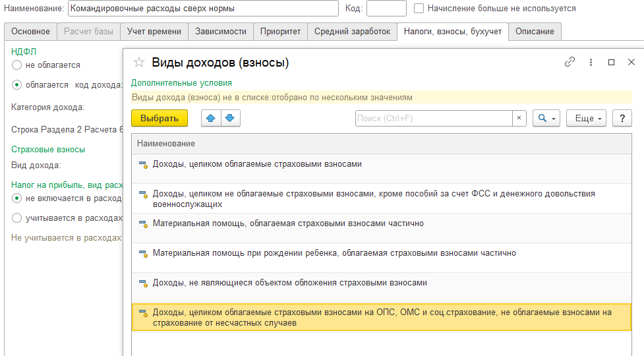Switch to the Приоритет tab

pyautogui.click(x=280, y=32)
